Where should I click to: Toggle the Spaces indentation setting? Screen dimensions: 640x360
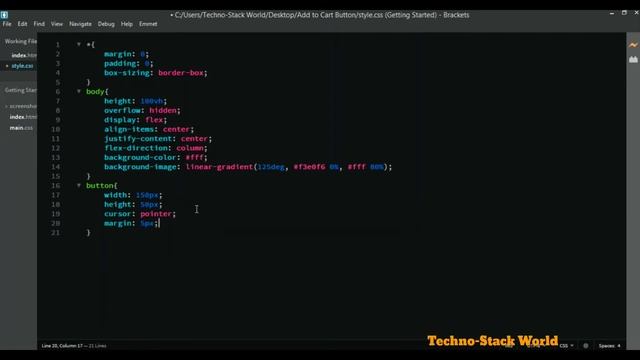[x=607, y=346]
